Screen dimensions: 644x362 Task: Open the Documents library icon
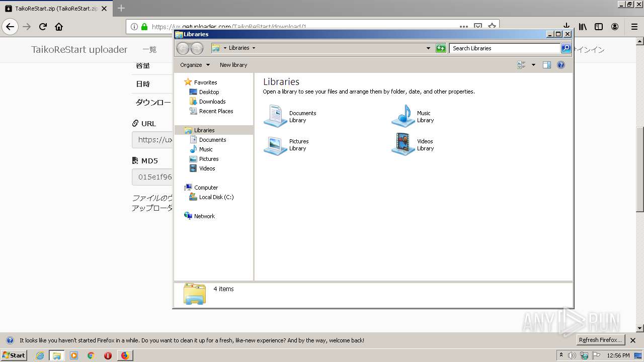tap(275, 116)
